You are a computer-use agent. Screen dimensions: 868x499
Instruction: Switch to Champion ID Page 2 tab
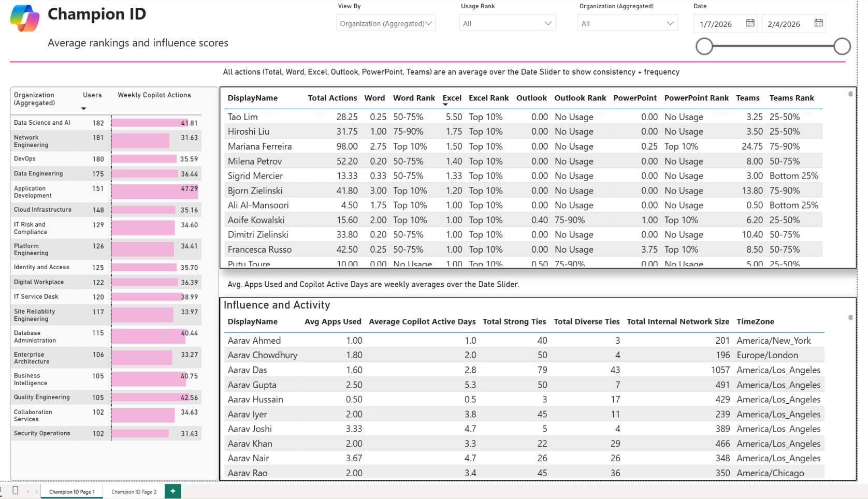134,492
